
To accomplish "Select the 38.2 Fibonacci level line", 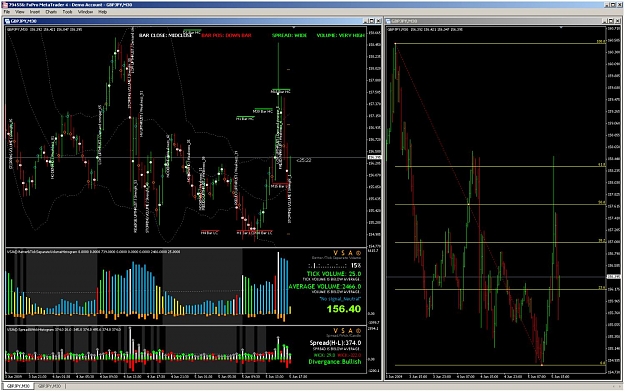I will [500, 243].
